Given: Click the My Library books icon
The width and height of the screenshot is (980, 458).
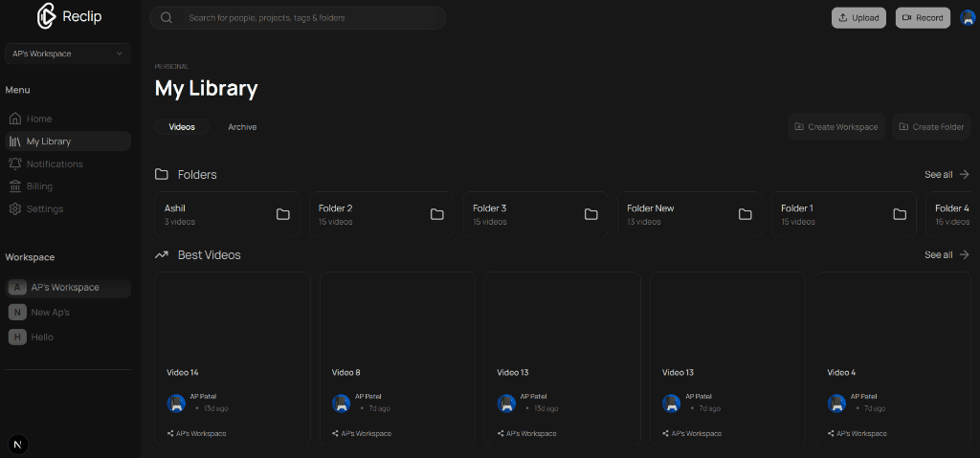Looking at the screenshot, I should pyautogui.click(x=15, y=142).
